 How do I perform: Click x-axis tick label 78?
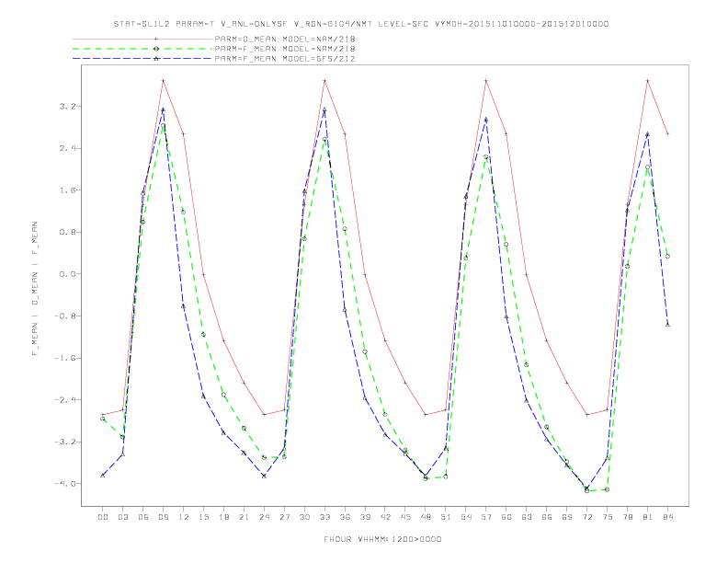click(x=628, y=517)
